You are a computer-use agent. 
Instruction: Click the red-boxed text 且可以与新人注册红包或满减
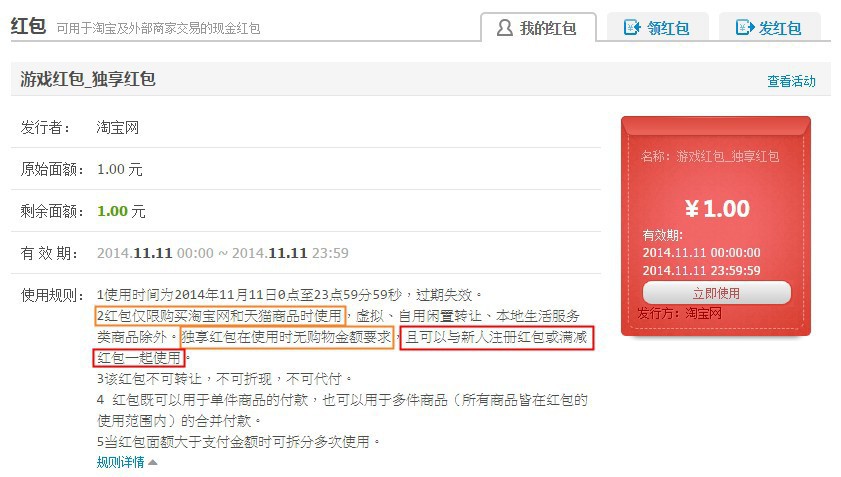(x=497, y=337)
